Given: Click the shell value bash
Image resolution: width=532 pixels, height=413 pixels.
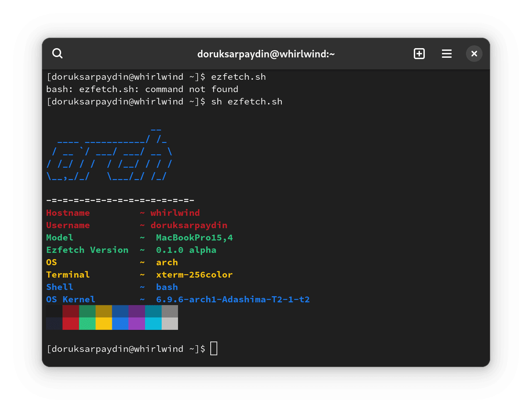Looking at the screenshot, I should pos(167,287).
